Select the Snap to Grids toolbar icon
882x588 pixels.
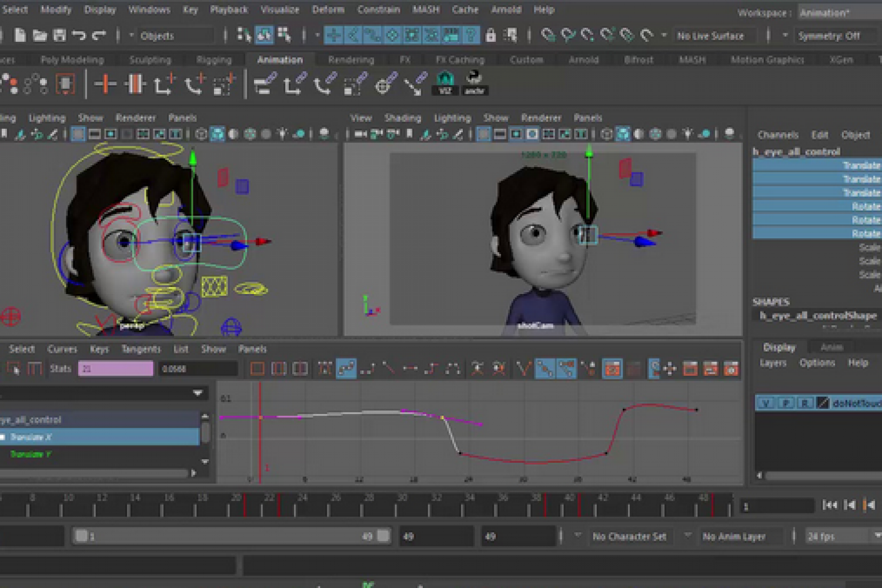click(x=547, y=36)
